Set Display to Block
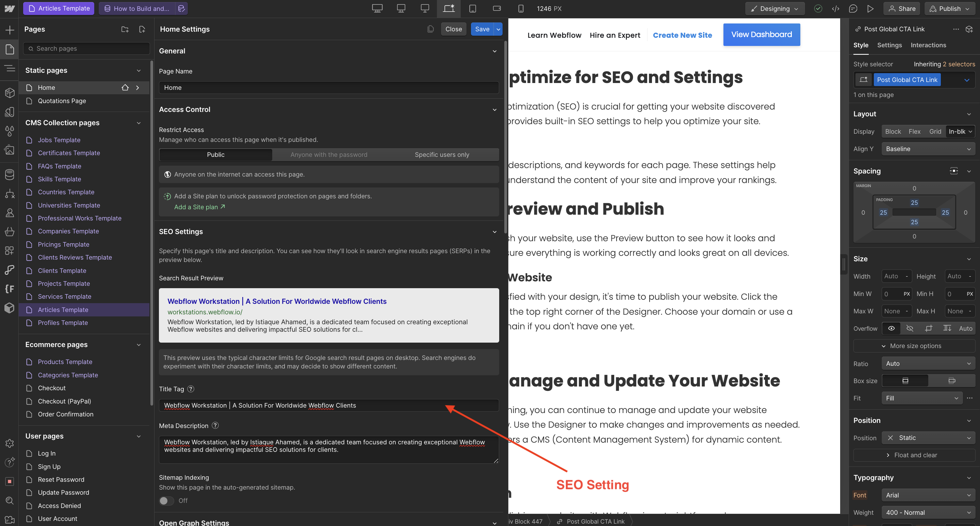Image resolution: width=980 pixels, height=526 pixels. pyautogui.click(x=893, y=131)
